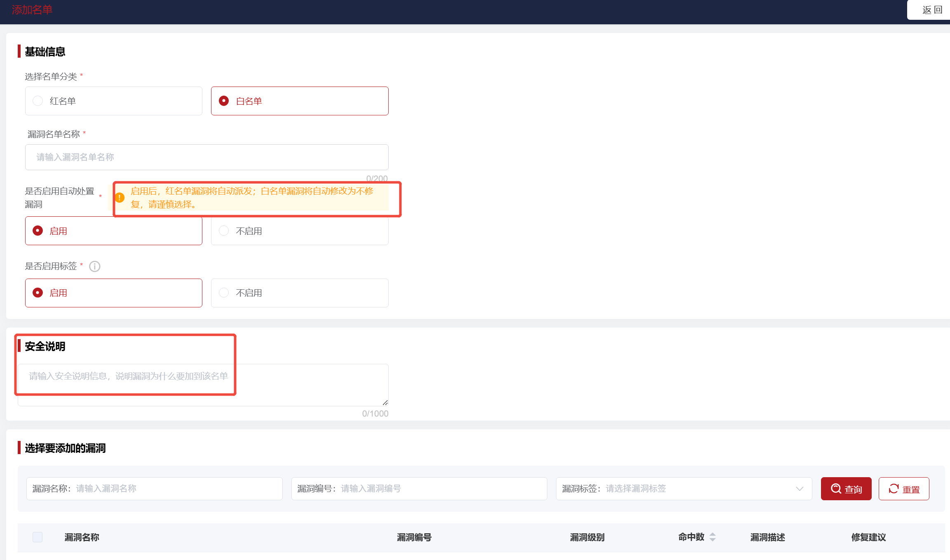Tick the select-all checkbox in table header
The width and height of the screenshot is (950, 560).
click(x=38, y=537)
